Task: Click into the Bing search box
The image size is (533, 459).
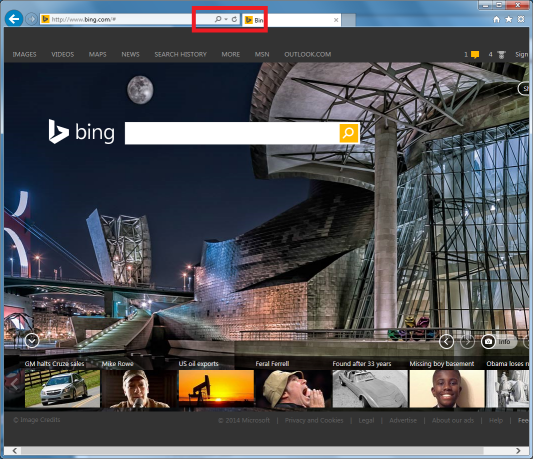Action: (x=232, y=133)
